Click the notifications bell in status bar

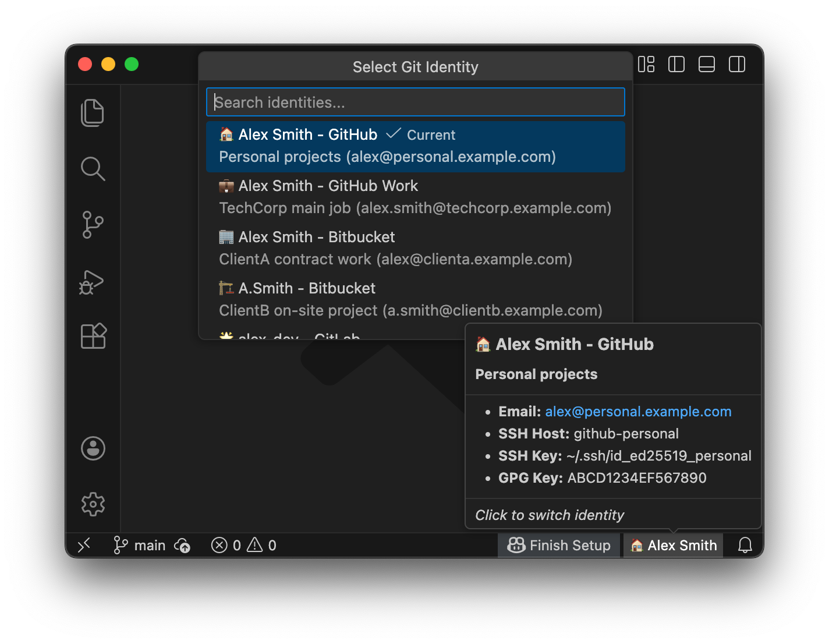click(745, 546)
